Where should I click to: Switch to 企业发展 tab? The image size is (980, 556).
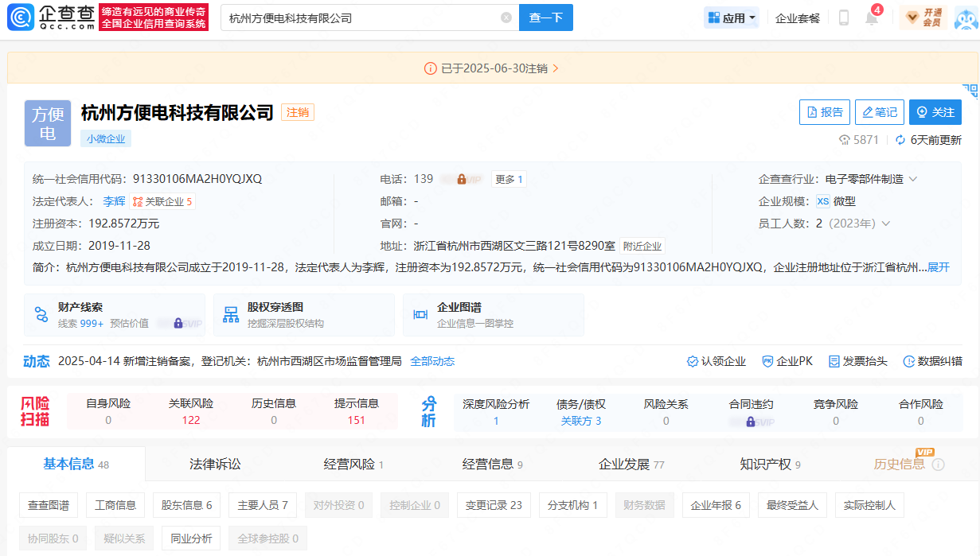(631, 464)
